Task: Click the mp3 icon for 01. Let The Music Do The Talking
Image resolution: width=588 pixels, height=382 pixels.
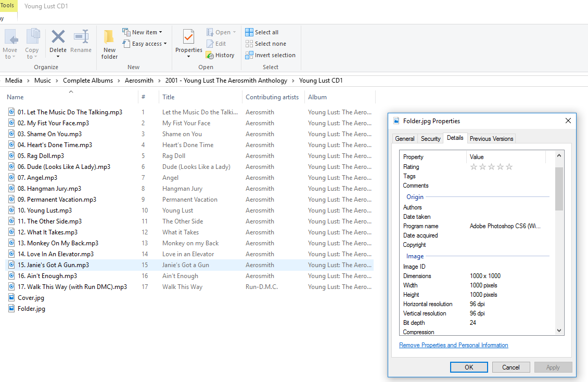Action: (x=11, y=112)
